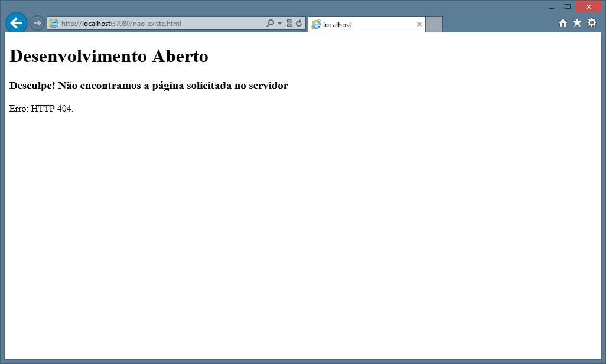The height and width of the screenshot is (364, 606).
Task: Expand the address bar autocomplete dropdown arrow
Action: pos(279,24)
